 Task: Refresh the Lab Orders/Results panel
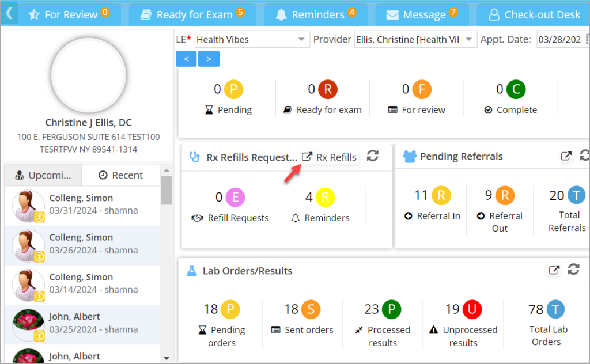(573, 270)
